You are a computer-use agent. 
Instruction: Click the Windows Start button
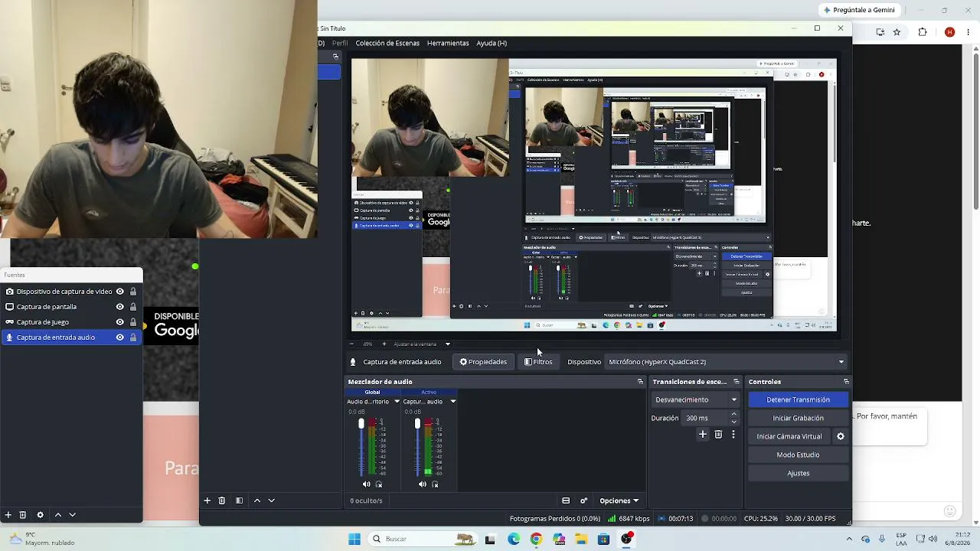(x=354, y=539)
